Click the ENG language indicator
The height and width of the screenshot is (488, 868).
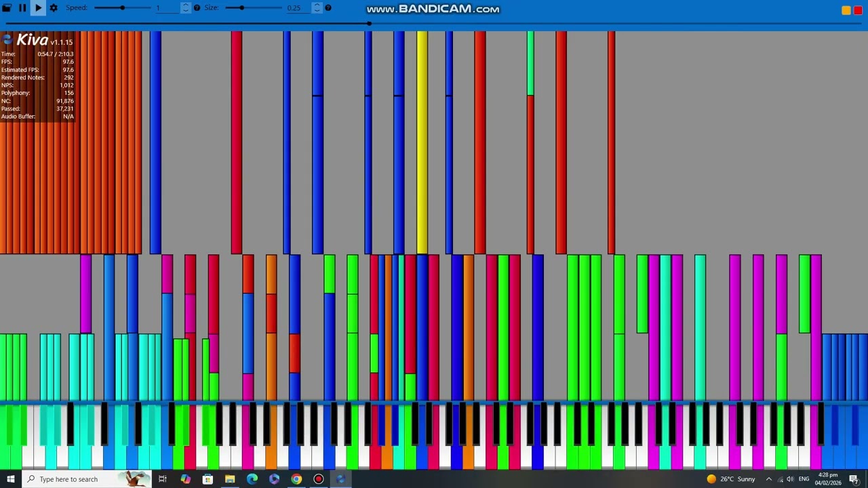pyautogui.click(x=804, y=479)
